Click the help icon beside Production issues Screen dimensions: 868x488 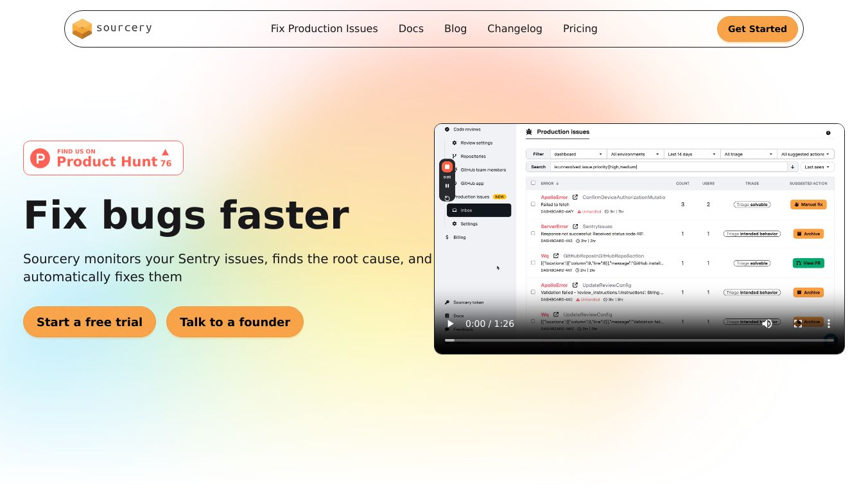tap(828, 133)
